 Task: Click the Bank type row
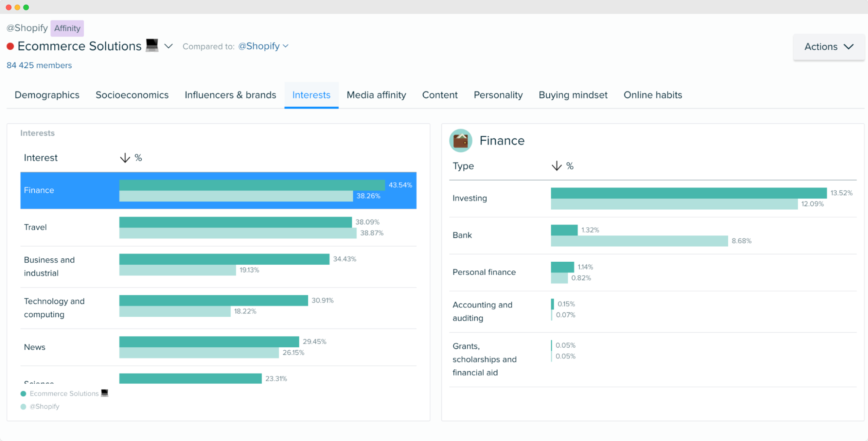point(653,235)
